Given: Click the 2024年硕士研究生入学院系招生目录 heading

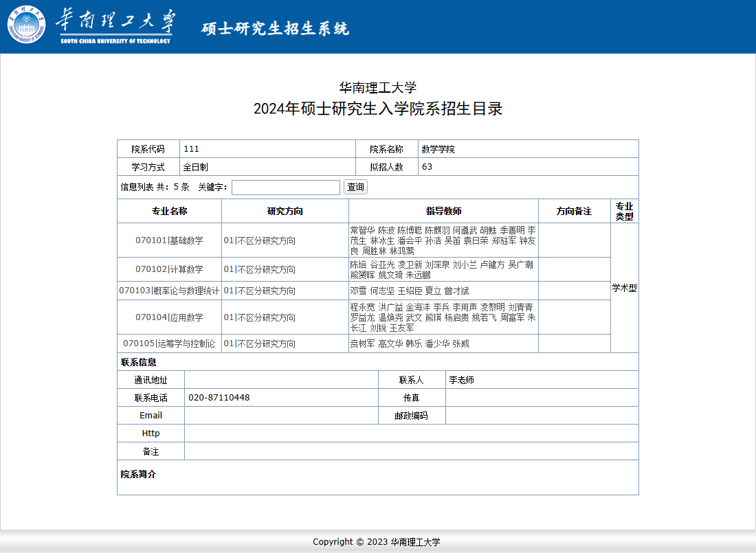Looking at the screenshot, I should [378, 109].
